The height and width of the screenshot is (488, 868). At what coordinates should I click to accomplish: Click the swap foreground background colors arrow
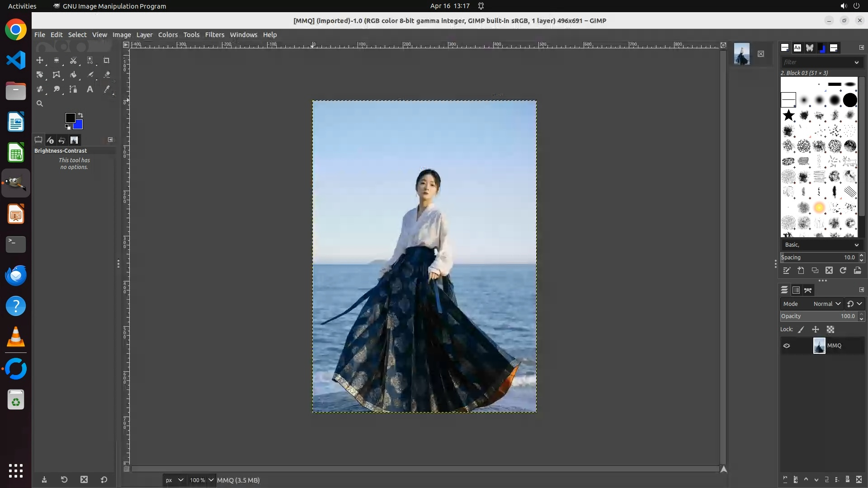click(80, 115)
